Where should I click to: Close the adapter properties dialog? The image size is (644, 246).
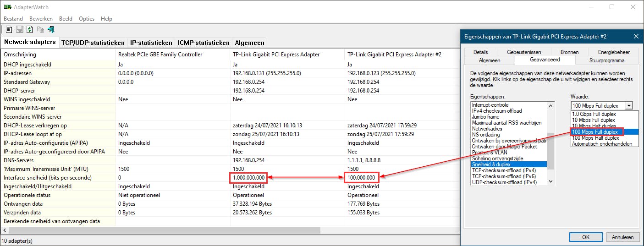click(636, 36)
